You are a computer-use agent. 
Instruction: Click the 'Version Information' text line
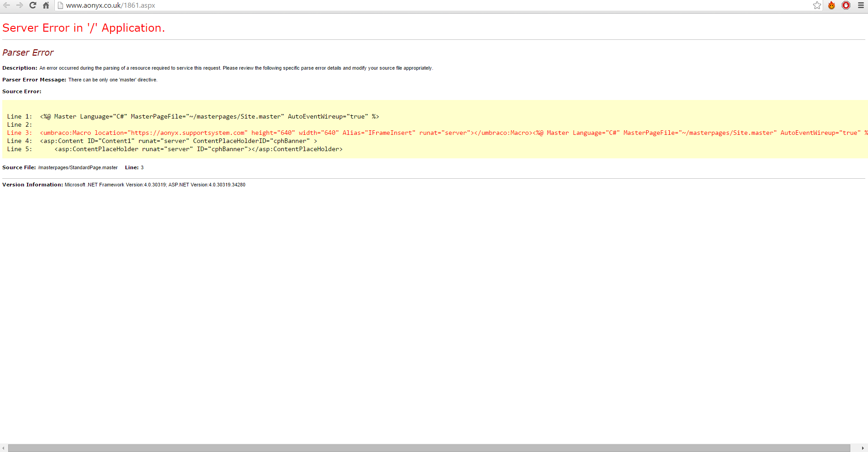click(x=124, y=185)
